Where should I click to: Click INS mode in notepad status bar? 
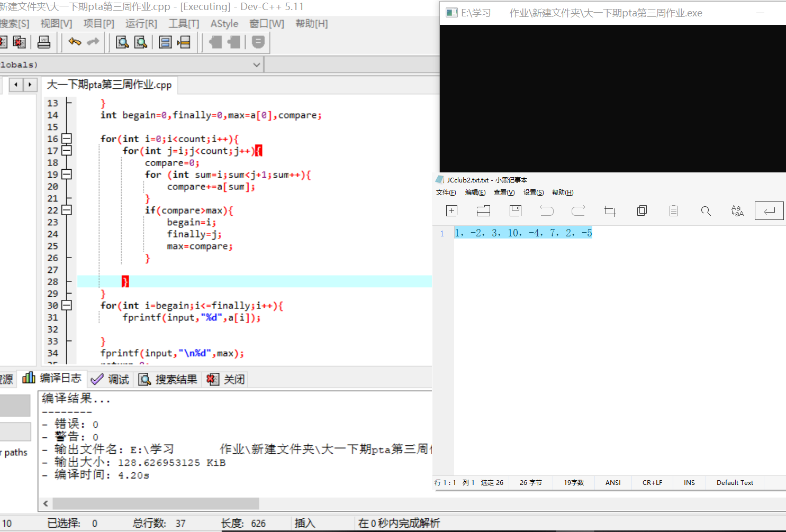pos(689,482)
